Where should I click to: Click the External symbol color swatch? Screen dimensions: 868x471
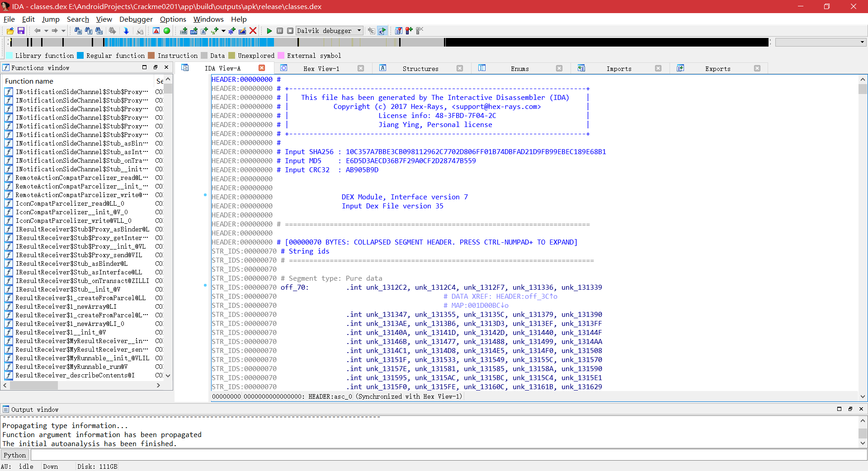[281, 56]
